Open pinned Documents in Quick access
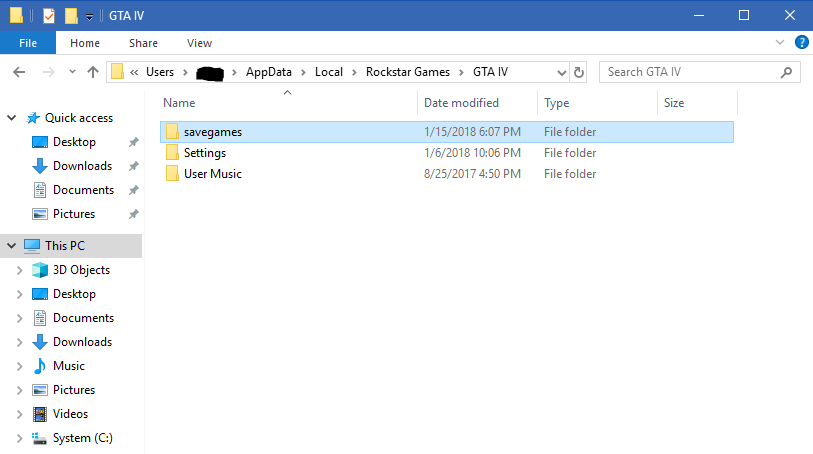The width and height of the screenshot is (813, 454). pos(83,190)
